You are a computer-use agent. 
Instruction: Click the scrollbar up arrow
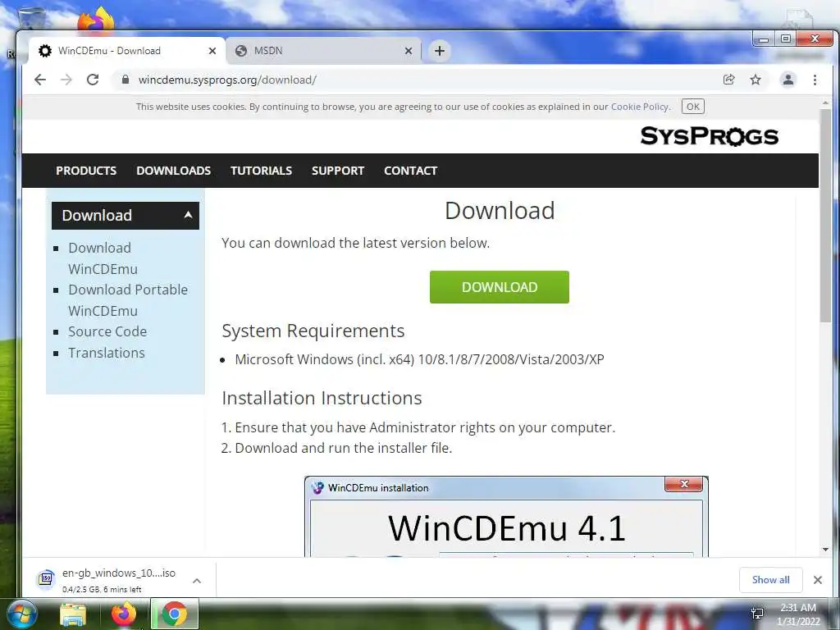coord(825,103)
